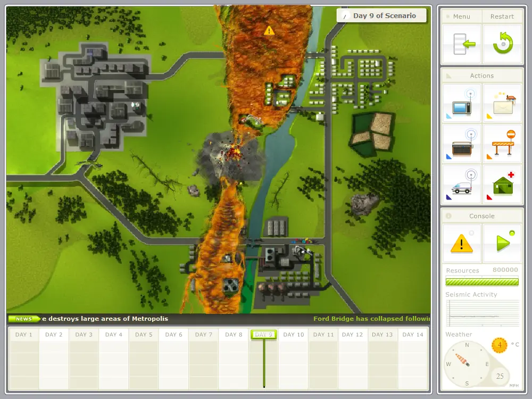
Task: Select the mail leaflet action icon
Action: (503, 103)
